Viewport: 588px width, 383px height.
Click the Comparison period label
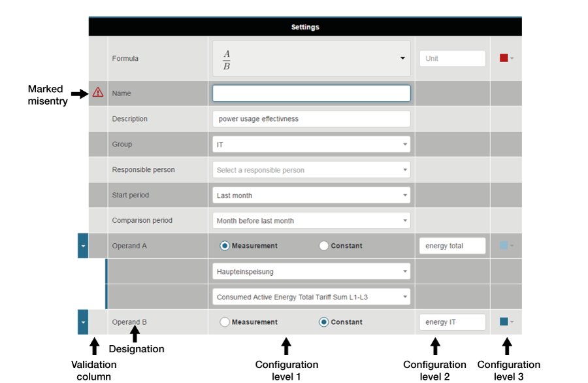click(142, 220)
